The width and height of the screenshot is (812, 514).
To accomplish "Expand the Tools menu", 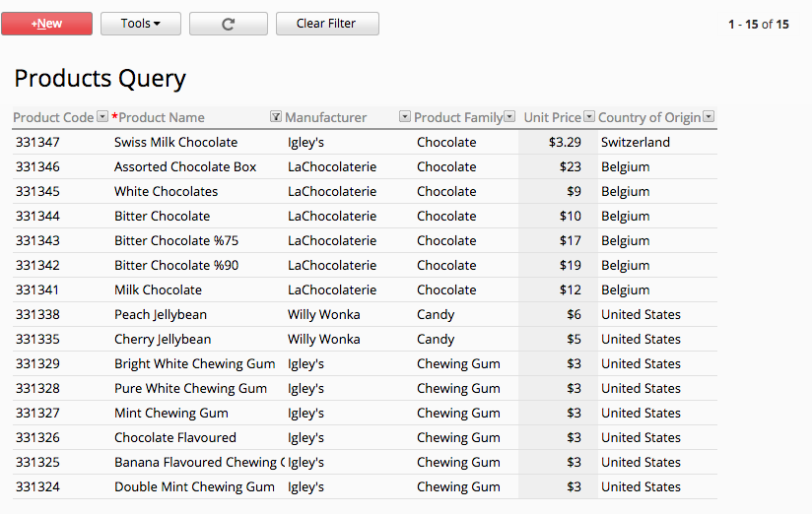I will [141, 24].
